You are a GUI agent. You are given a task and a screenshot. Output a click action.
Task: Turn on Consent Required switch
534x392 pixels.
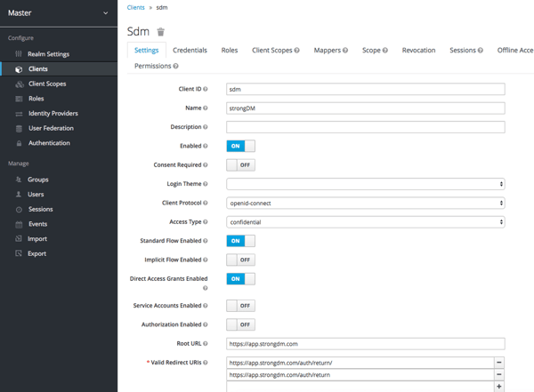(240, 164)
